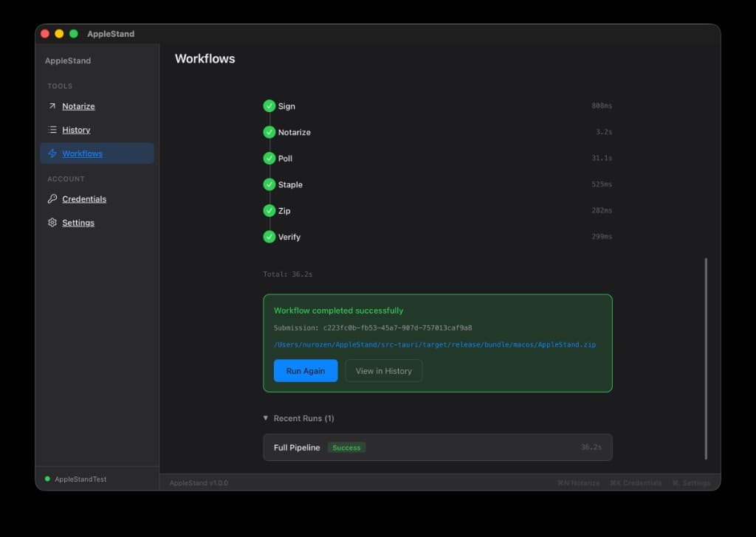Click the green checkmark beside Notarize step

(x=269, y=132)
